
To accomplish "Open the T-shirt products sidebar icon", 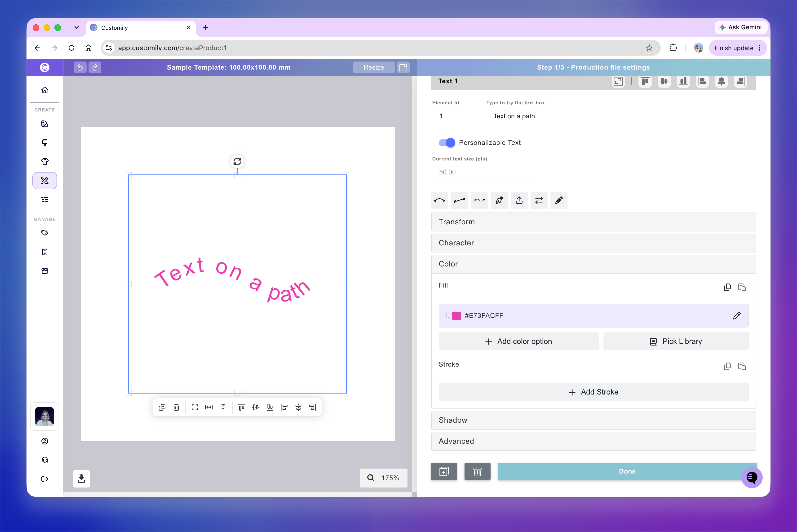I will pos(45,161).
